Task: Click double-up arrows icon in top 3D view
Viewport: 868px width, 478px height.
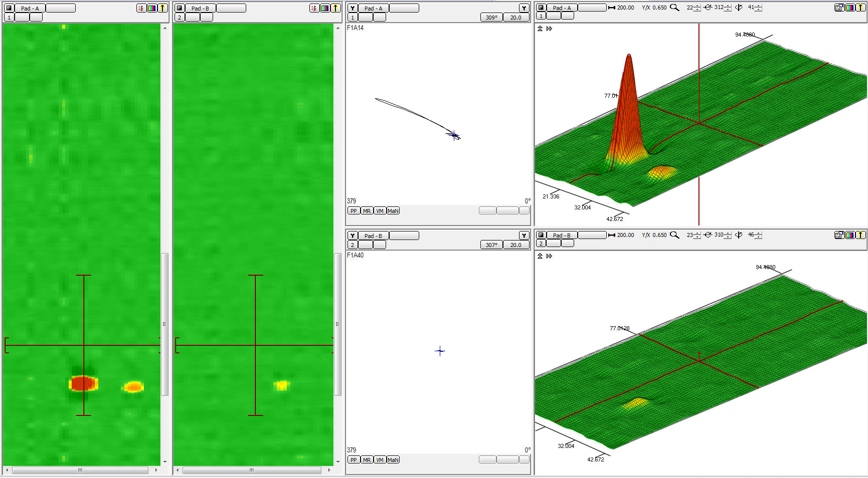Action: click(540, 29)
